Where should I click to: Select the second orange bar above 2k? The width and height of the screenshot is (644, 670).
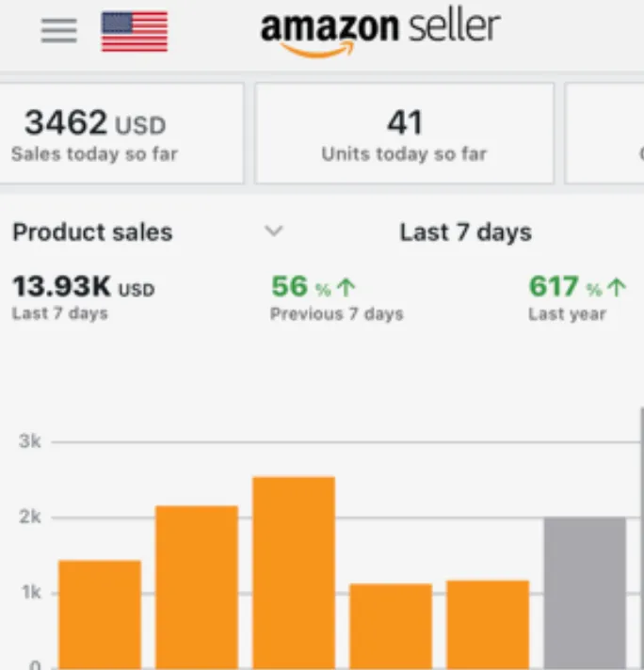pyautogui.click(x=197, y=587)
